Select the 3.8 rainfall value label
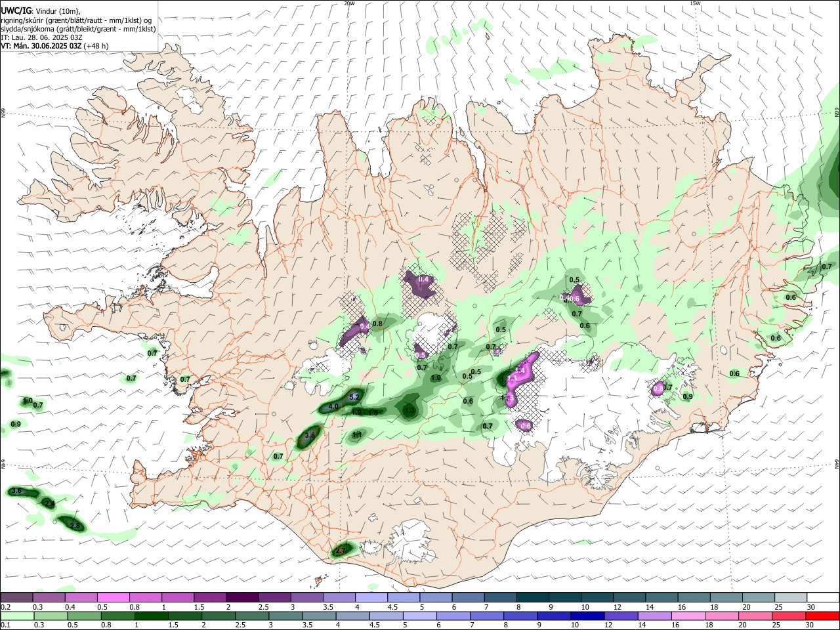 pos(311,435)
